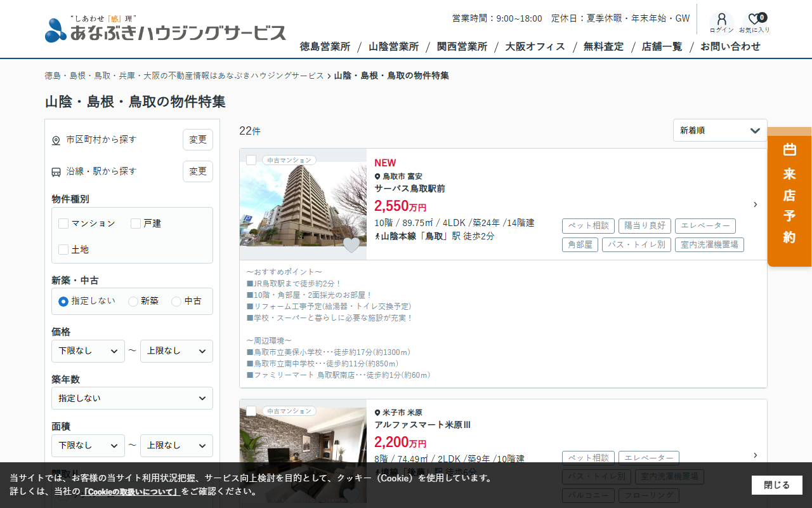Open the Cookieの取扱いについて link
The width and height of the screenshot is (812, 508).
[131, 491]
